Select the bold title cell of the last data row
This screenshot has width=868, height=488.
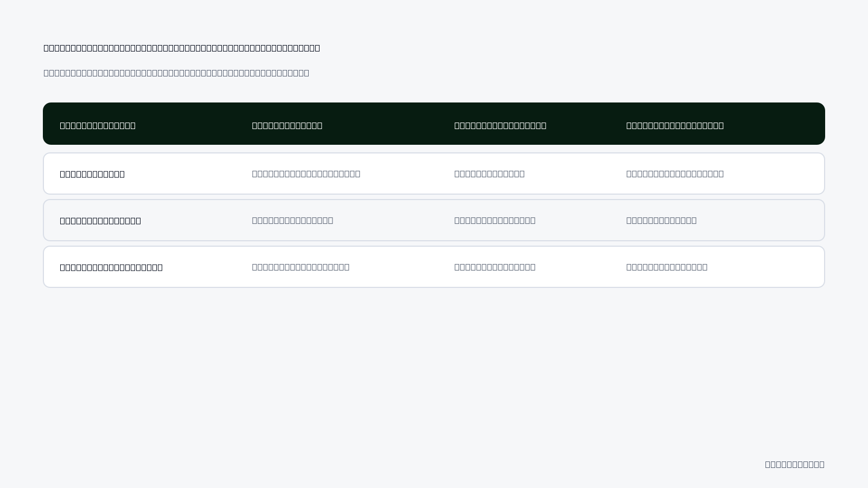(111, 267)
